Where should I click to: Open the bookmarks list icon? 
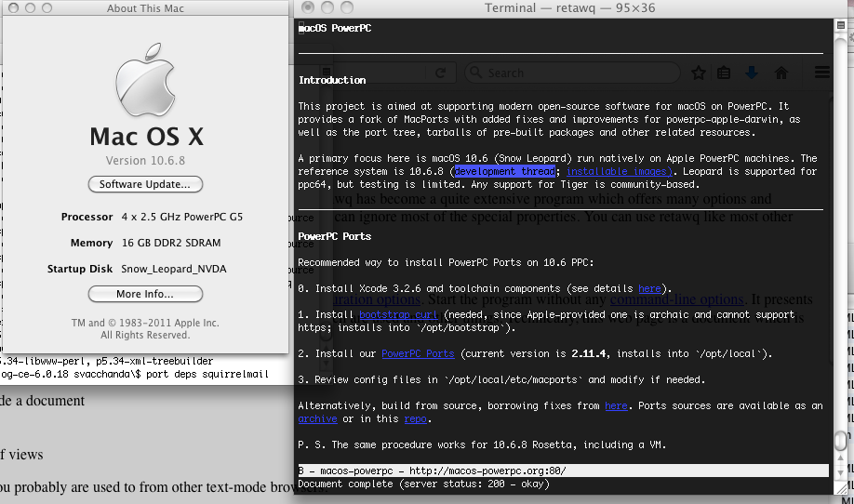click(x=724, y=73)
